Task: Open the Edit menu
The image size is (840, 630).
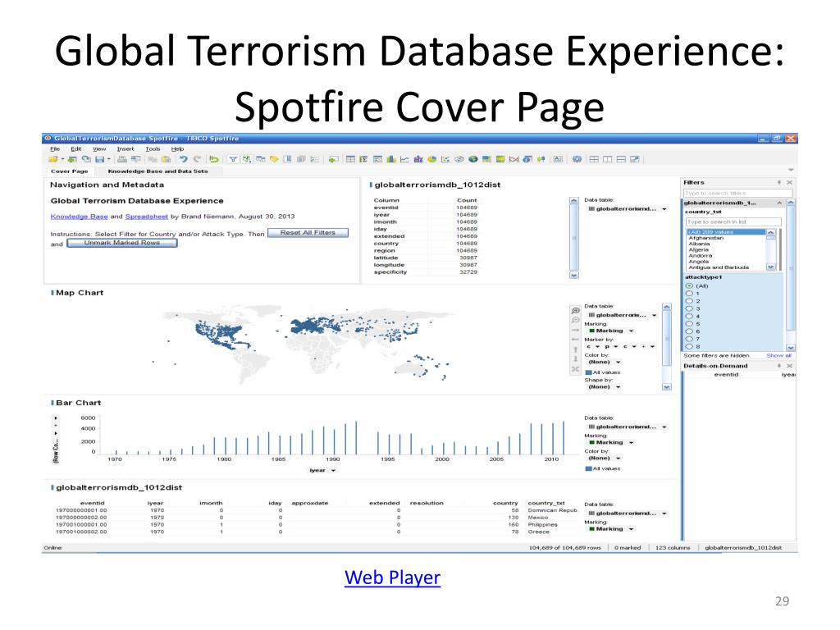Action: [x=76, y=149]
